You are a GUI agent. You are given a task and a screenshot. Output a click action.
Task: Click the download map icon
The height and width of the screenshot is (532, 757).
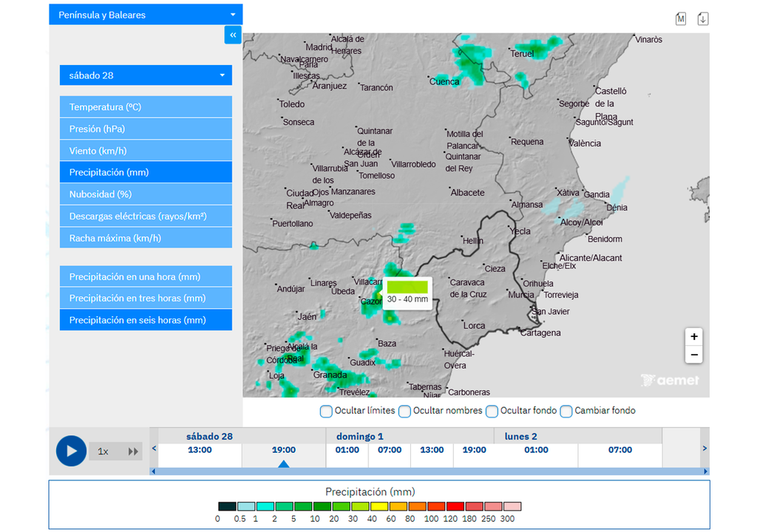[x=702, y=18]
